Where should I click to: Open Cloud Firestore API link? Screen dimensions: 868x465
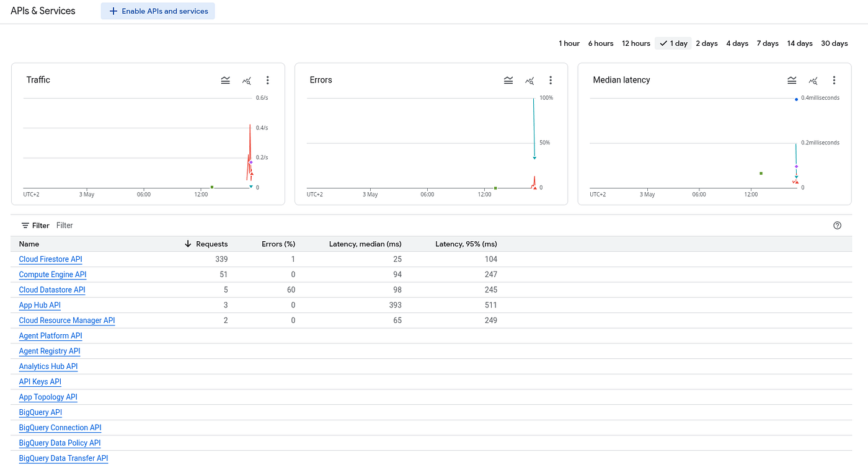tap(50, 259)
